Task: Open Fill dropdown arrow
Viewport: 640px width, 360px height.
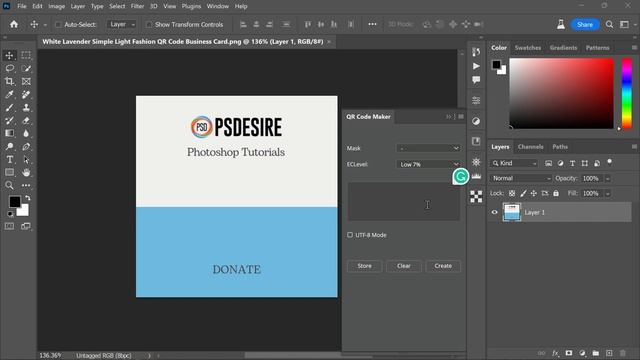Action: 608,193
